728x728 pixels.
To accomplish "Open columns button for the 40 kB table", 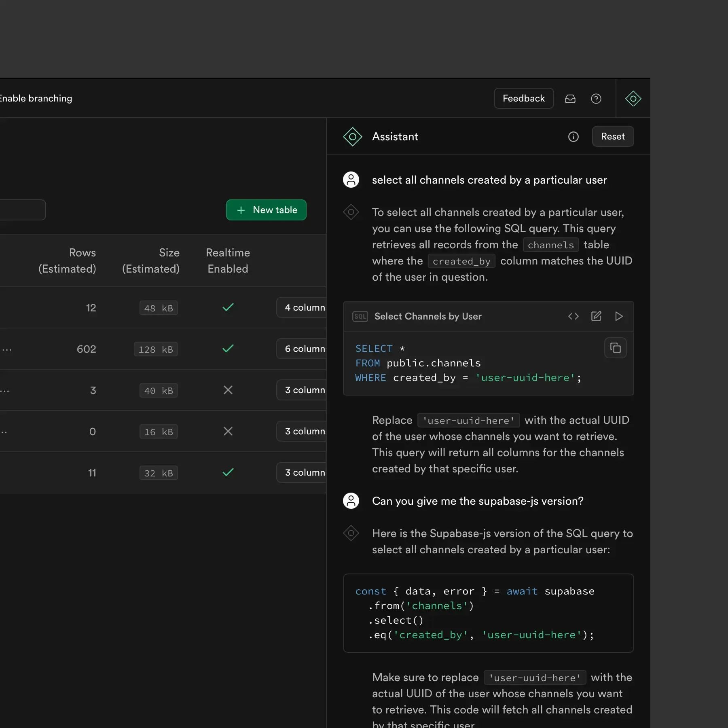I will [302, 390].
